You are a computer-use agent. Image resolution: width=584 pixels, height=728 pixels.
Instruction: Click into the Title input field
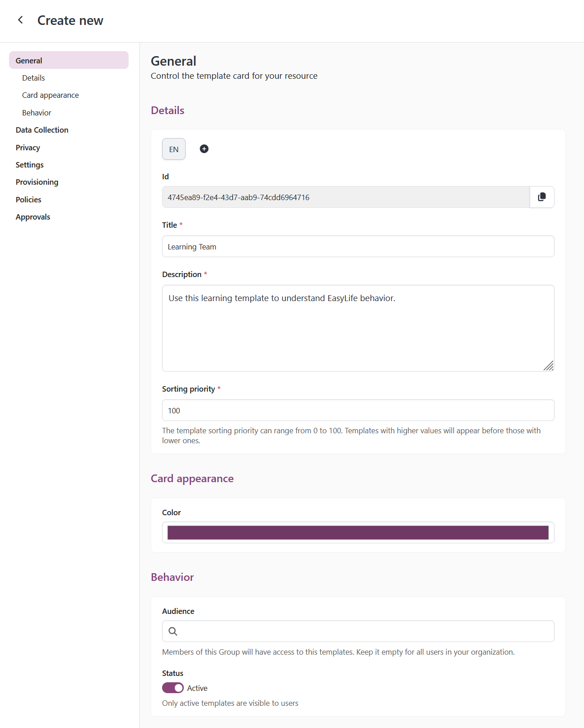coord(358,246)
